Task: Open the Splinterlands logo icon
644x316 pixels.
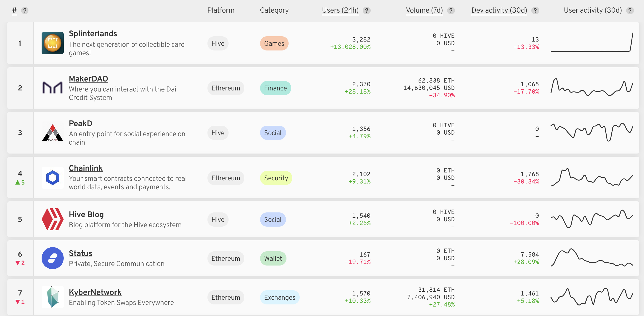Action: tap(53, 43)
